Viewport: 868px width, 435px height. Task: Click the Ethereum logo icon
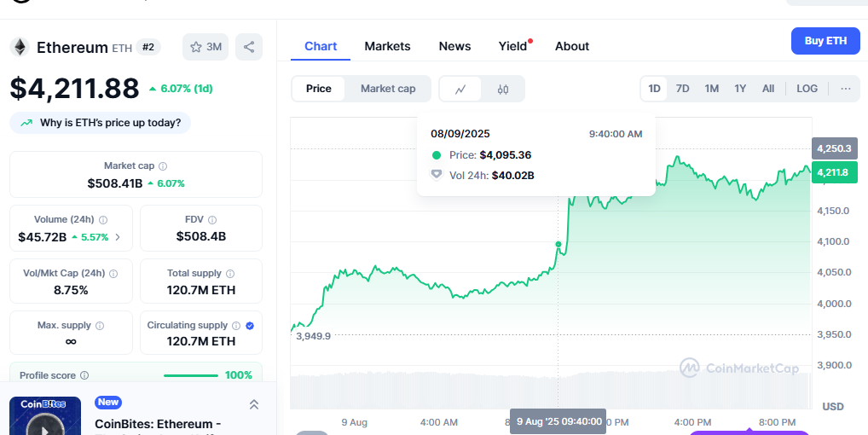click(20, 47)
